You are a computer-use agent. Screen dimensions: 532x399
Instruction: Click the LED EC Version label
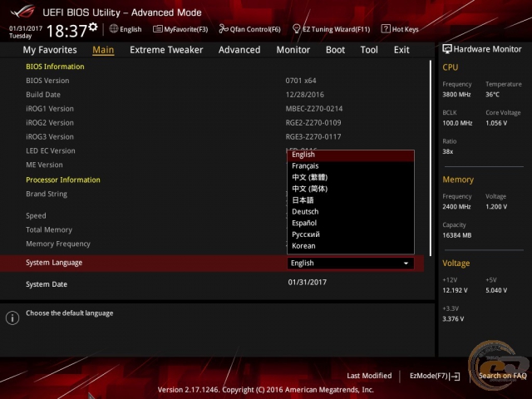pos(51,151)
